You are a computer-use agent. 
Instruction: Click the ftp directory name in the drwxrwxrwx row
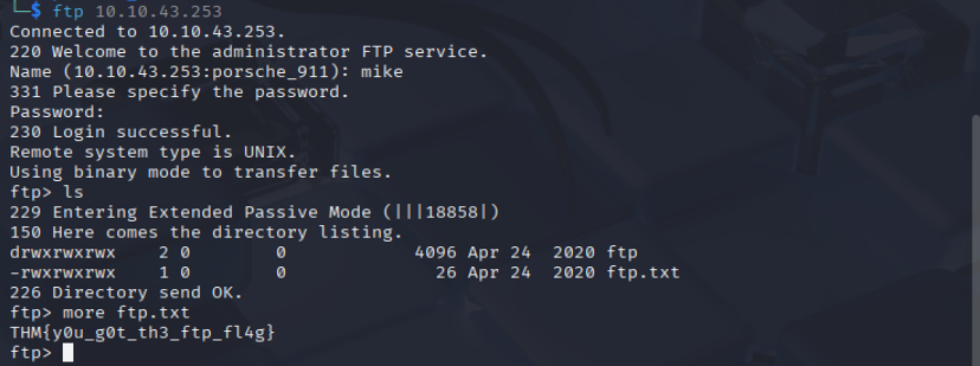pyautogui.click(x=622, y=252)
